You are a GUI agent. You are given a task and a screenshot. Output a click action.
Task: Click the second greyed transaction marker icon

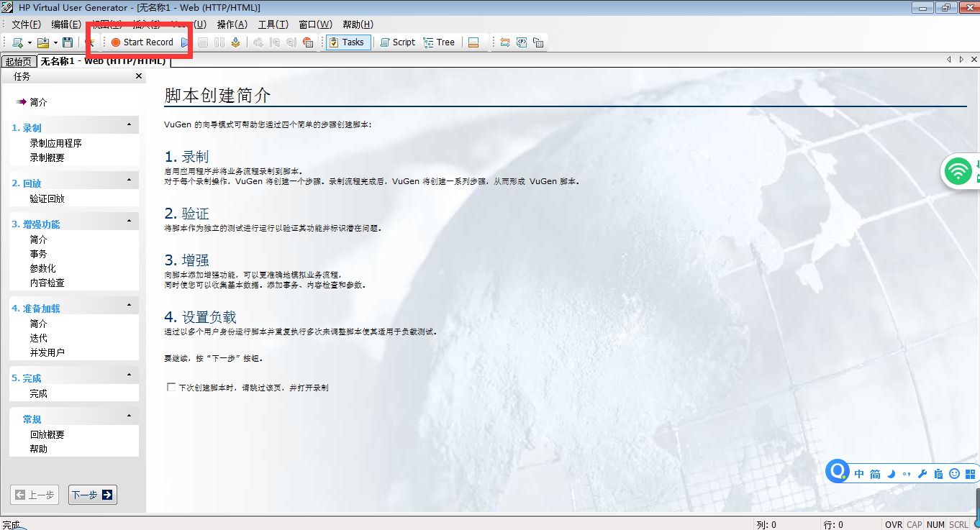pyautogui.click(x=291, y=42)
